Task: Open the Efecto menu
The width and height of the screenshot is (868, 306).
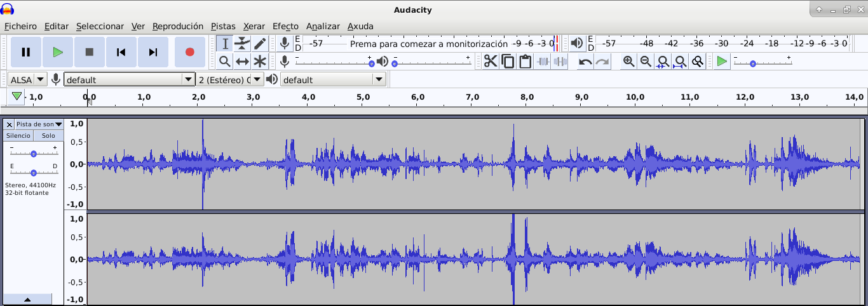Action: pyautogui.click(x=285, y=26)
